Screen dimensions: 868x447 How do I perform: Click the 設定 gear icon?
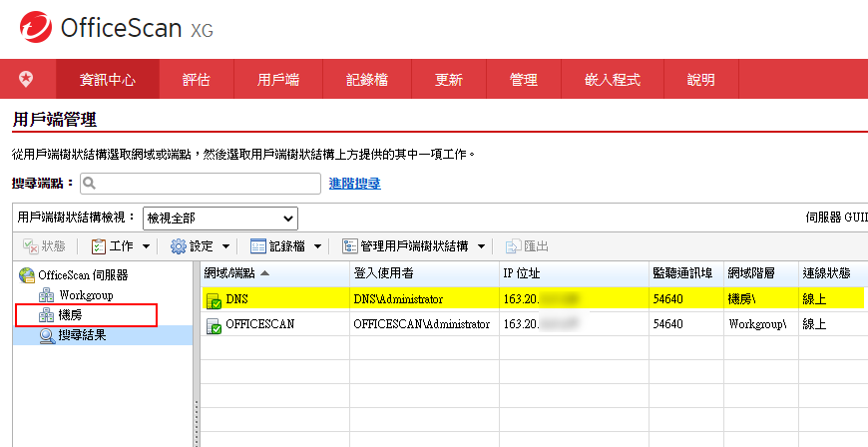point(179,246)
